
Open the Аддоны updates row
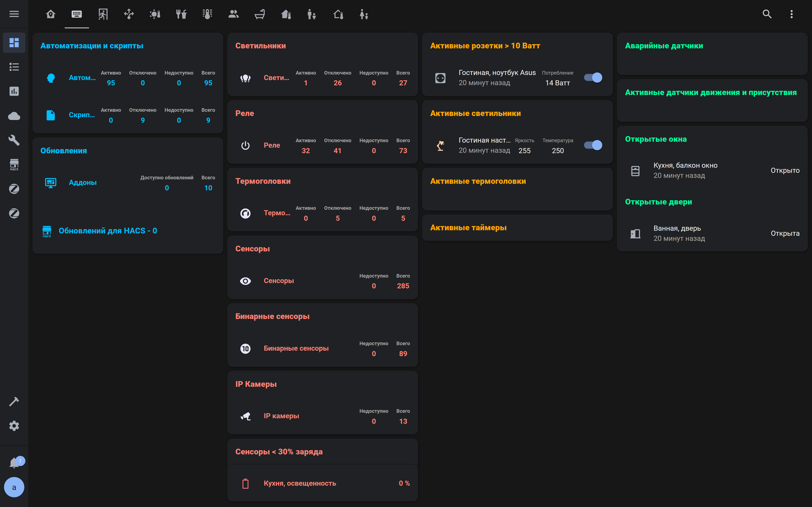coord(82,182)
